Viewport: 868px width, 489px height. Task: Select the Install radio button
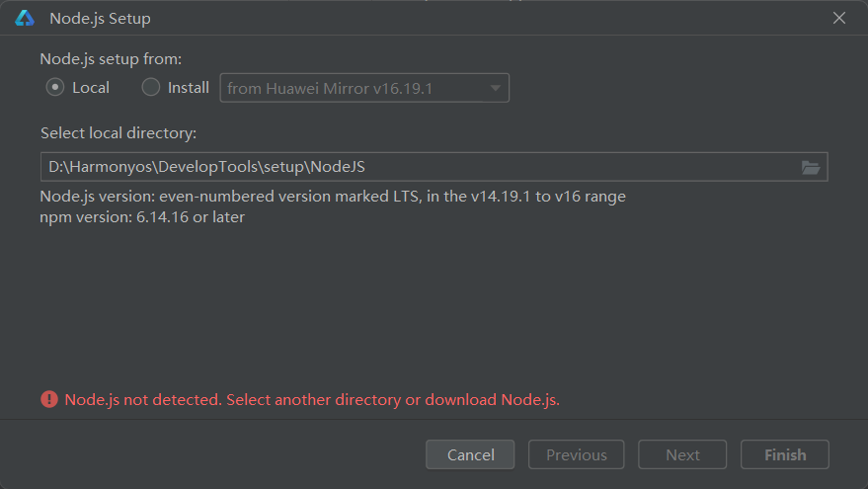coord(150,88)
